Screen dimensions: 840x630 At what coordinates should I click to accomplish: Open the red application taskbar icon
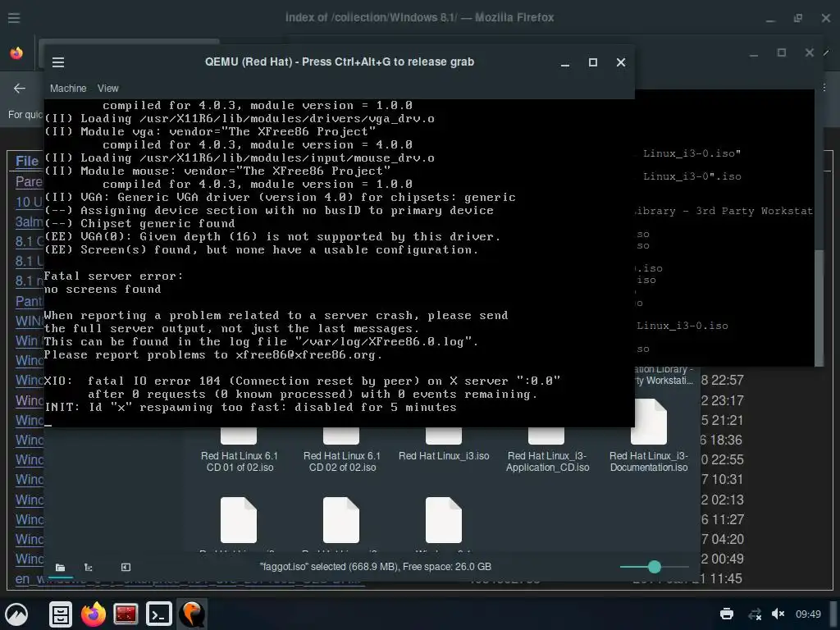pos(126,614)
